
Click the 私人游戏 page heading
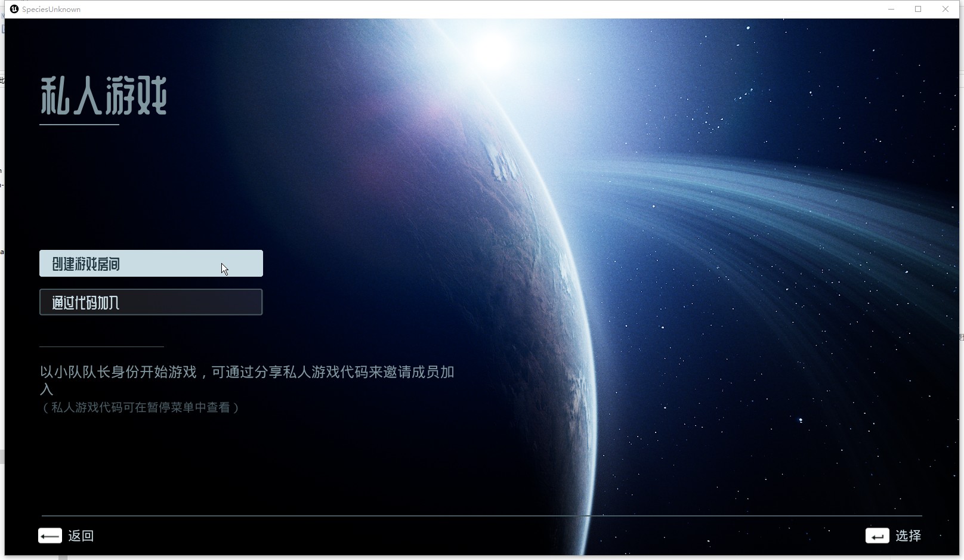point(104,95)
